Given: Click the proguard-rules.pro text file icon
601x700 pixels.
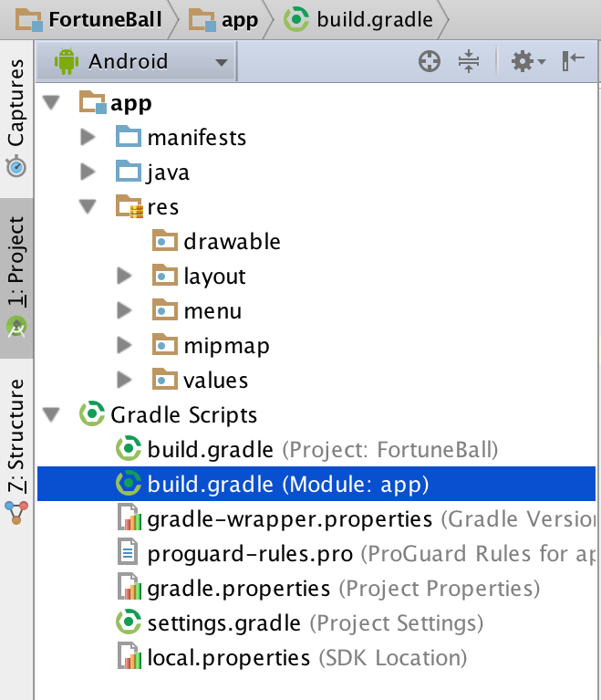Looking at the screenshot, I should (128, 552).
